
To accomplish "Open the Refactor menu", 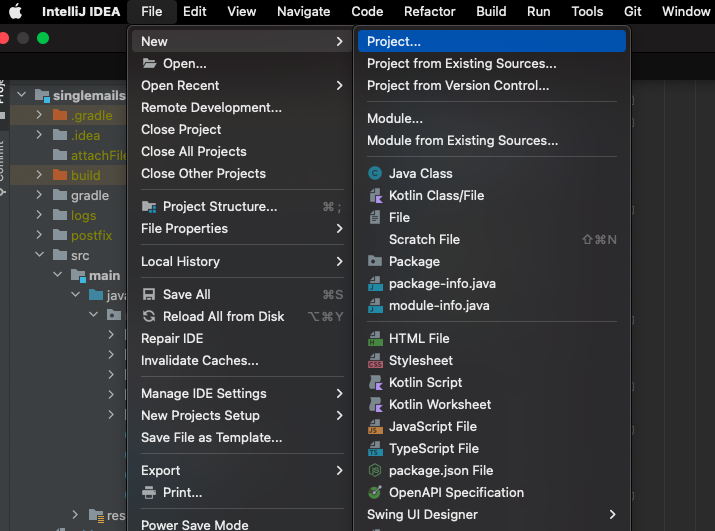I will (430, 11).
